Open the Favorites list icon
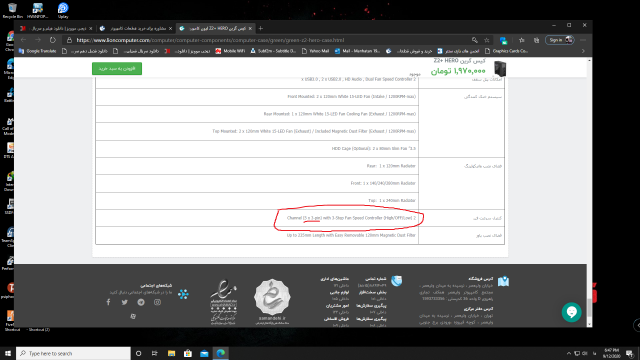Screen dimensions: 640x360 click(x=522, y=40)
